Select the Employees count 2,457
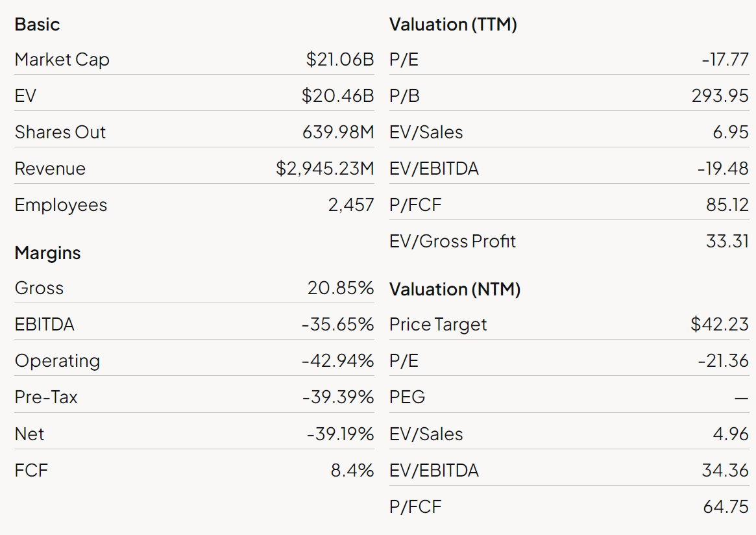This screenshot has width=756, height=535. [x=351, y=205]
